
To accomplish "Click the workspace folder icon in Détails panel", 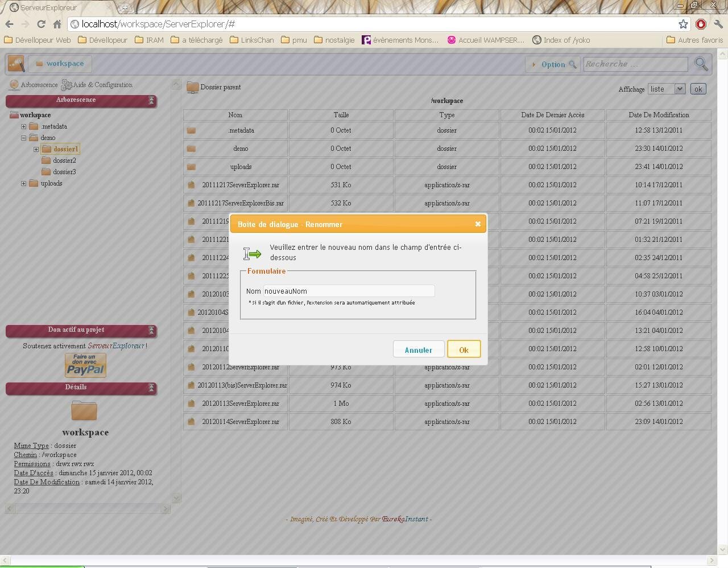I will (x=84, y=411).
